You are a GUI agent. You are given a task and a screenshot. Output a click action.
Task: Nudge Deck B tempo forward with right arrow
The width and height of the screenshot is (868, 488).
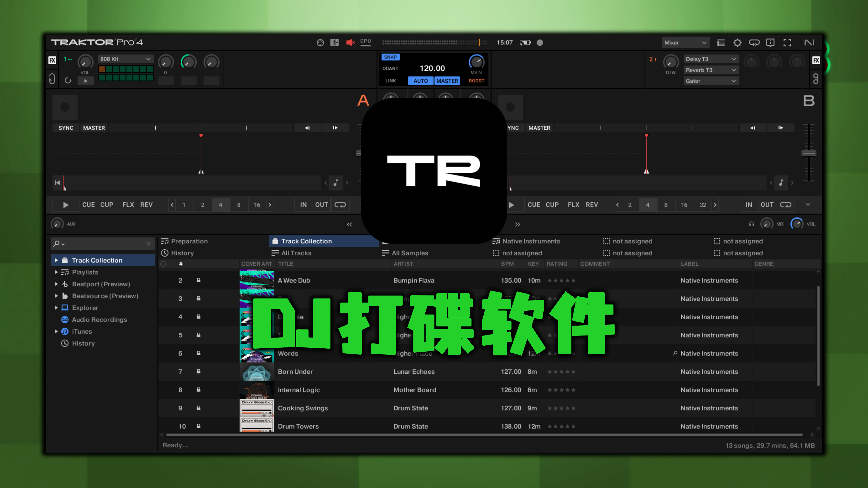780,128
